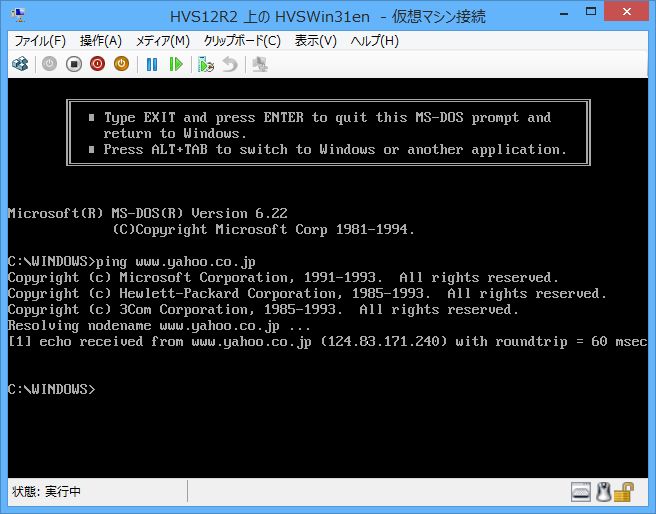Click the Revert undo arrow icon
This screenshot has width=656, height=514.
(230, 64)
